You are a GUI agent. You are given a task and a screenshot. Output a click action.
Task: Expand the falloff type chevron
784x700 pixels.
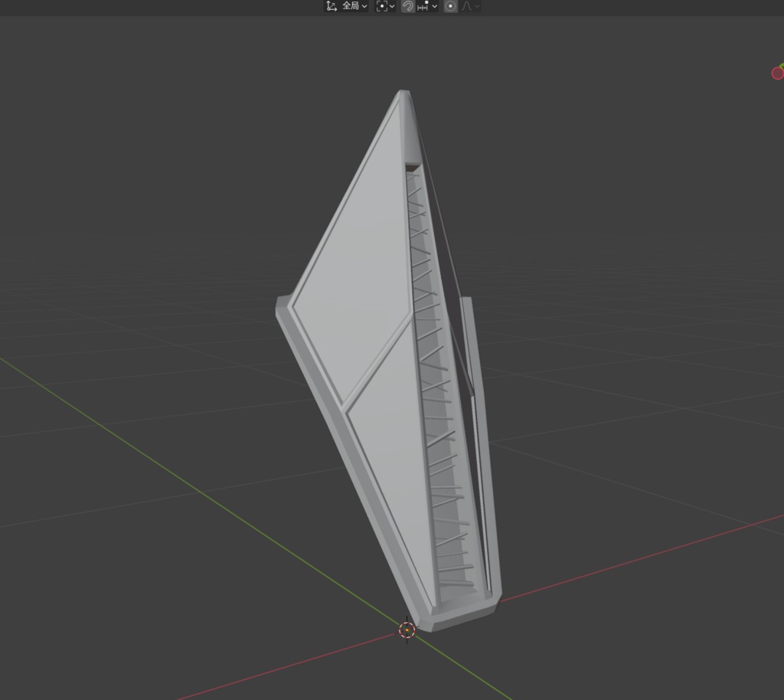click(477, 6)
